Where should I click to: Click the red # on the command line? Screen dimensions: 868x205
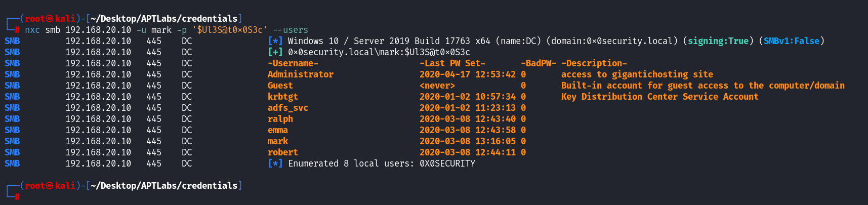pos(17,30)
